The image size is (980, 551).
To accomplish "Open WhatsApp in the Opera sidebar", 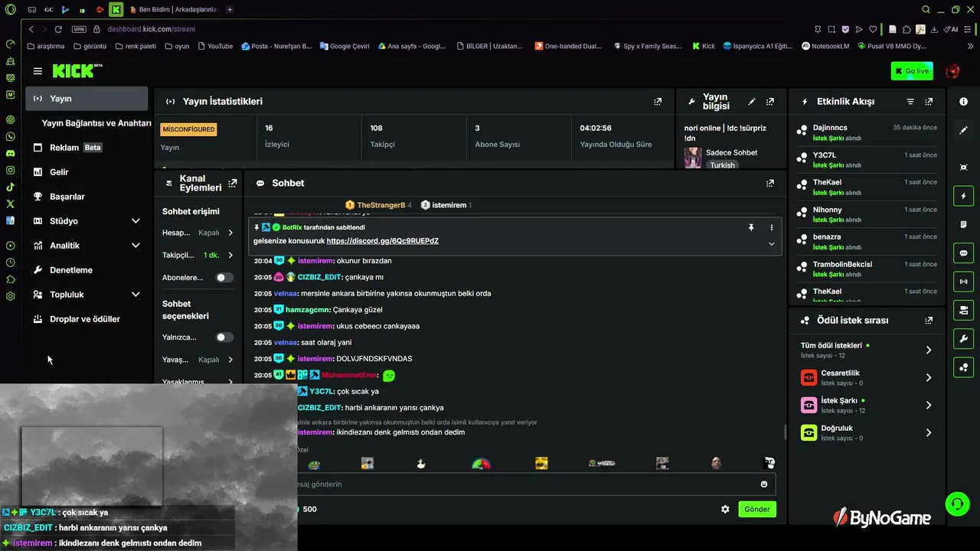I will coord(10,136).
